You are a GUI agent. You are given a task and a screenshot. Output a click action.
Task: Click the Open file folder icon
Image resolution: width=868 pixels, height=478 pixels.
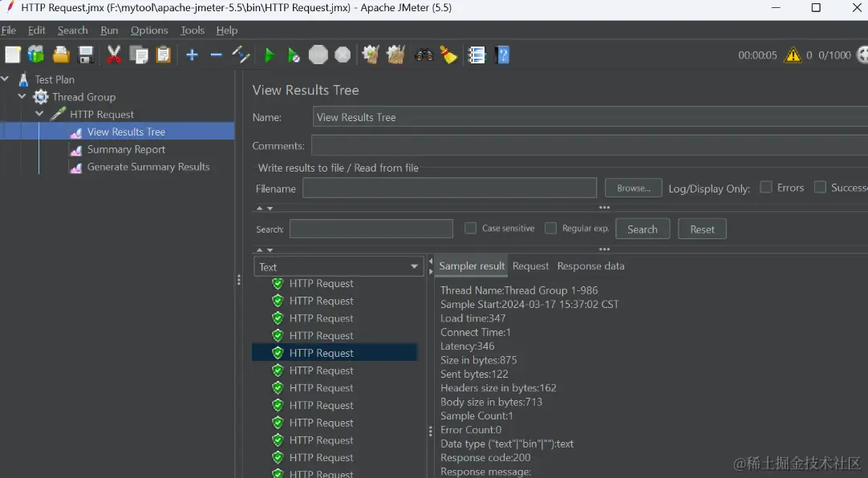click(x=61, y=55)
